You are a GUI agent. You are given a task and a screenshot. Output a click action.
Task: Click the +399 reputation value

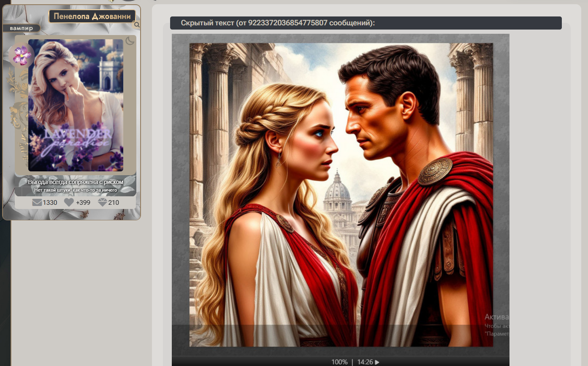83,203
